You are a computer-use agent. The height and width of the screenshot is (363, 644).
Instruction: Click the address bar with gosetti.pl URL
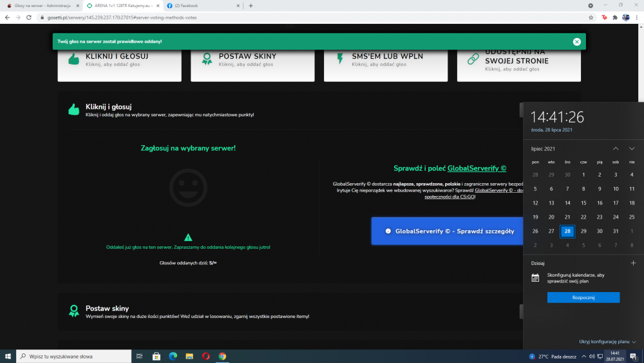pyautogui.click(x=312, y=17)
